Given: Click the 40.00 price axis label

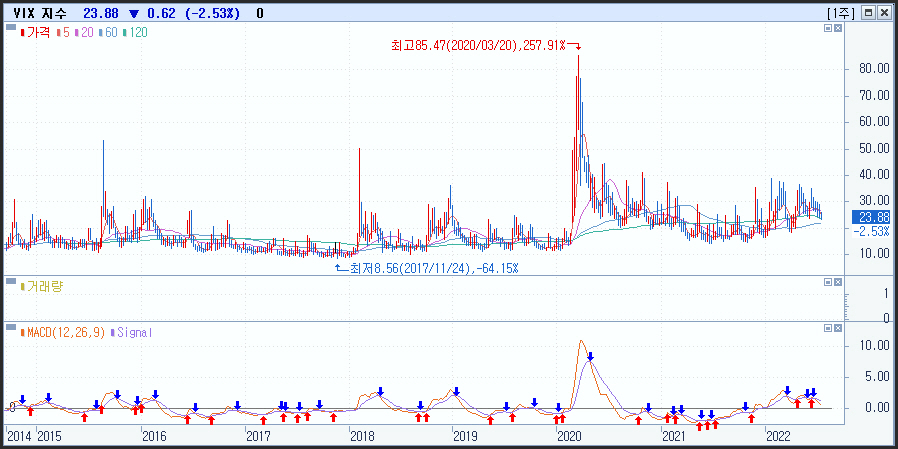Looking at the screenshot, I should click(x=874, y=175).
